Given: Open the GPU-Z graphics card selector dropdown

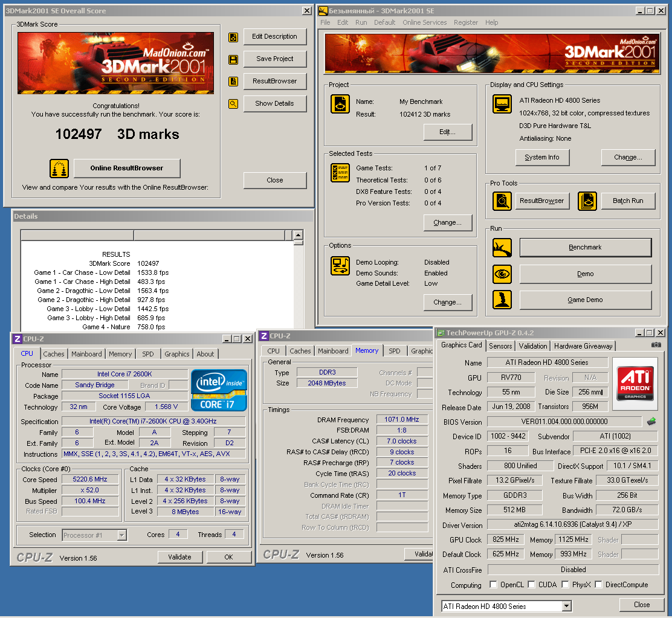Looking at the screenshot, I should click(x=567, y=606).
